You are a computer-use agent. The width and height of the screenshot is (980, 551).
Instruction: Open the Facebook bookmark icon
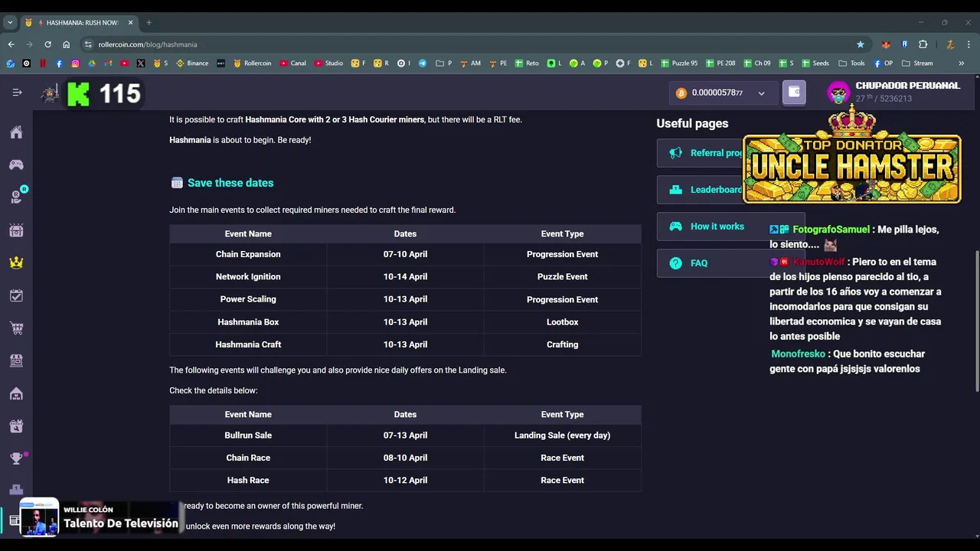click(x=59, y=64)
